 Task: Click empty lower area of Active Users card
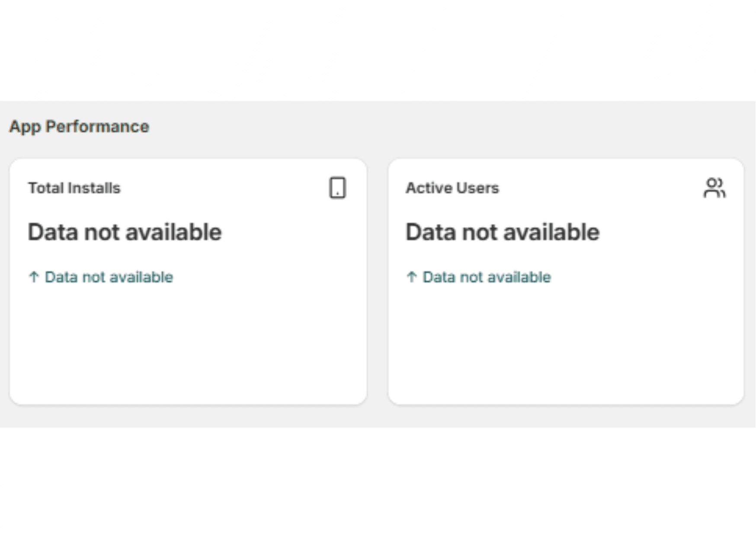coord(566,346)
